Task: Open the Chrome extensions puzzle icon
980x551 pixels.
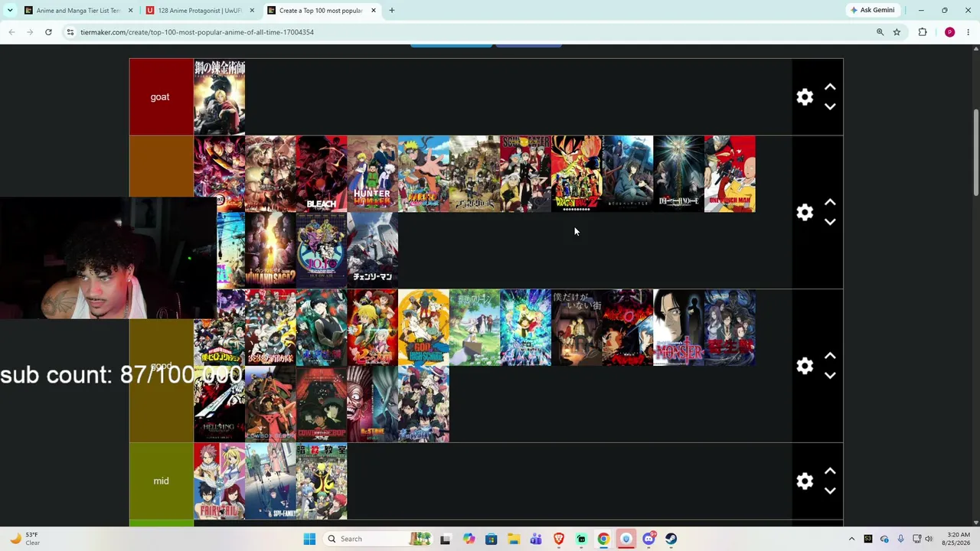Action: [x=923, y=32]
